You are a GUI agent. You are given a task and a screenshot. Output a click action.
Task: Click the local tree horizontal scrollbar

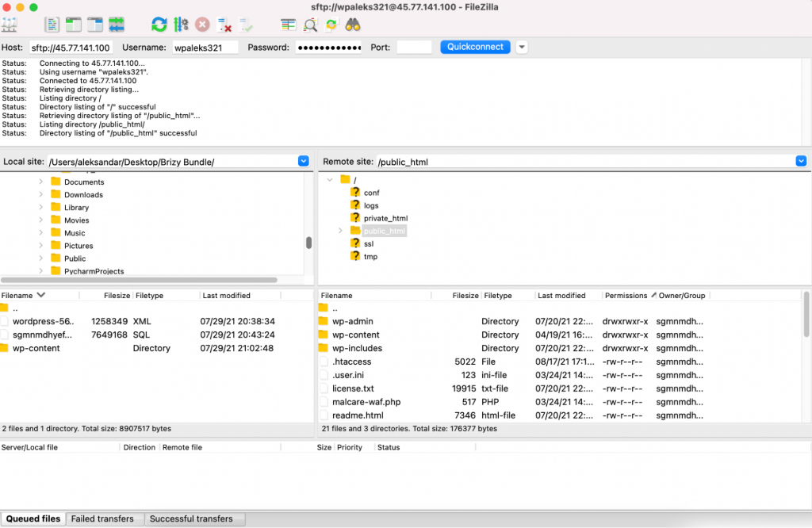pyautogui.click(x=139, y=280)
